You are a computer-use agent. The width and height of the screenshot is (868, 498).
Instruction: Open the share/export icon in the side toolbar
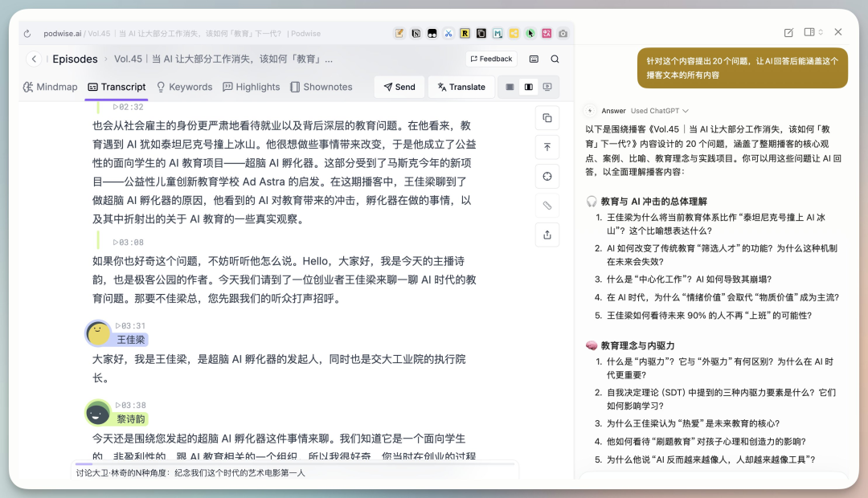(547, 235)
